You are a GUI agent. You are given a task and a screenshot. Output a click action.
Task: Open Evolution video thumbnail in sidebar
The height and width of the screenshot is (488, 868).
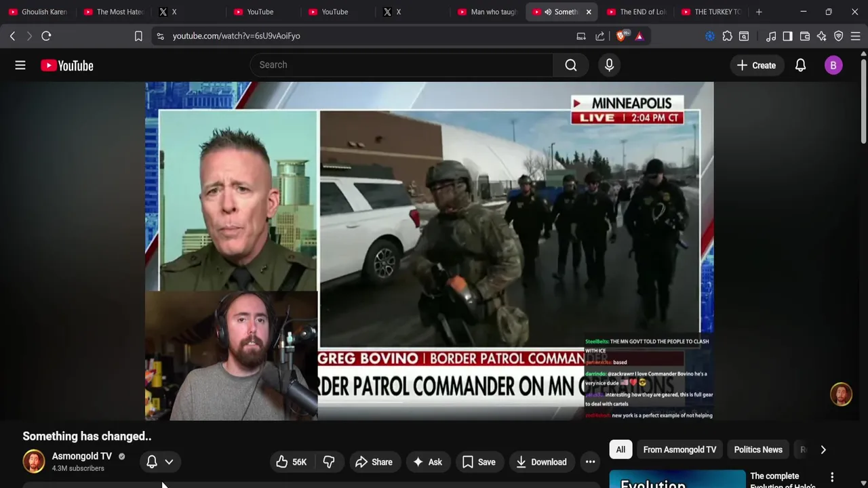click(677, 479)
